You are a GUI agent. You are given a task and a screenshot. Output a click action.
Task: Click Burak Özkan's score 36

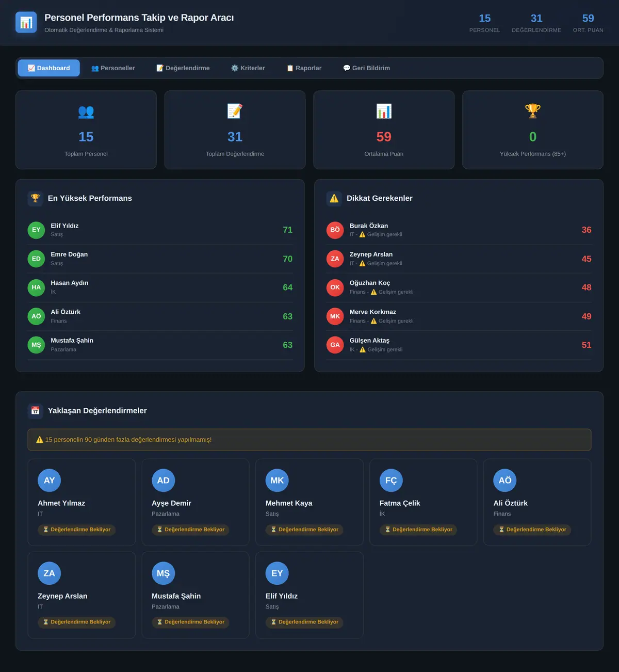587,230
